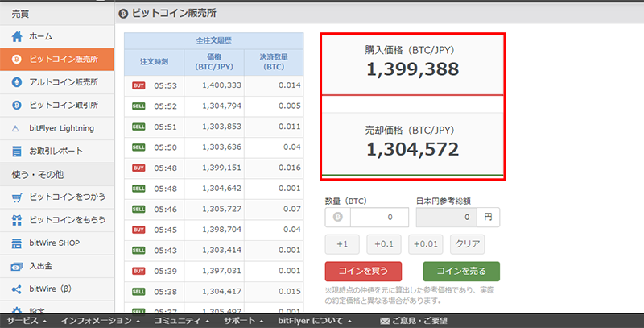Click the SELL badge on the 05:38 row
The height and width of the screenshot is (328, 644).
138,292
